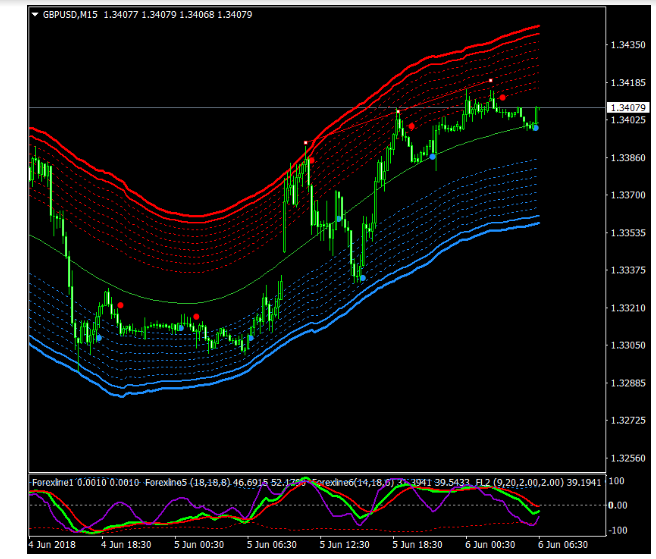Click the Forexline6(14,18,6) indicator label

[353, 483]
